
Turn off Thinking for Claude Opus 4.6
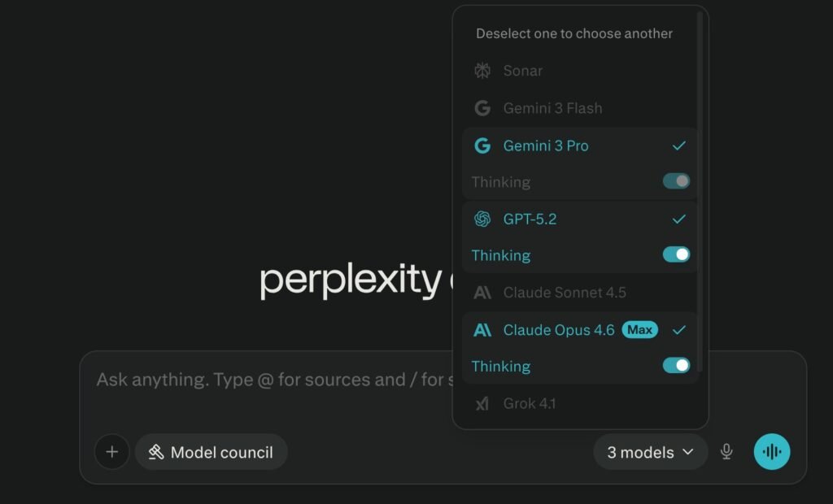pyautogui.click(x=675, y=366)
